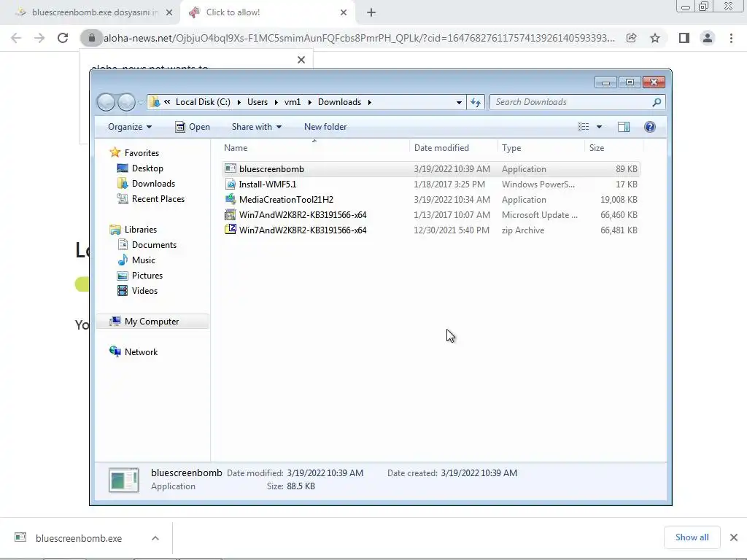Refresh the Downloads folder view
The image size is (747, 560).
(x=476, y=102)
